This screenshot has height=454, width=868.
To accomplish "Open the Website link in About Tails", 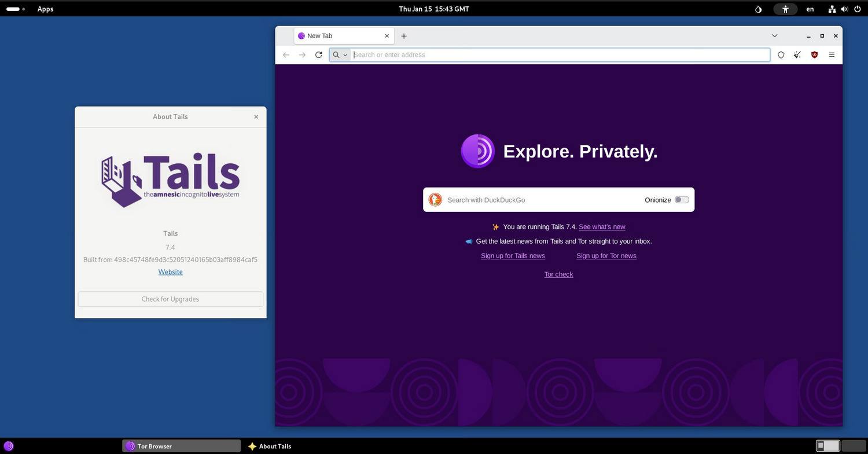I will tap(171, 272).
